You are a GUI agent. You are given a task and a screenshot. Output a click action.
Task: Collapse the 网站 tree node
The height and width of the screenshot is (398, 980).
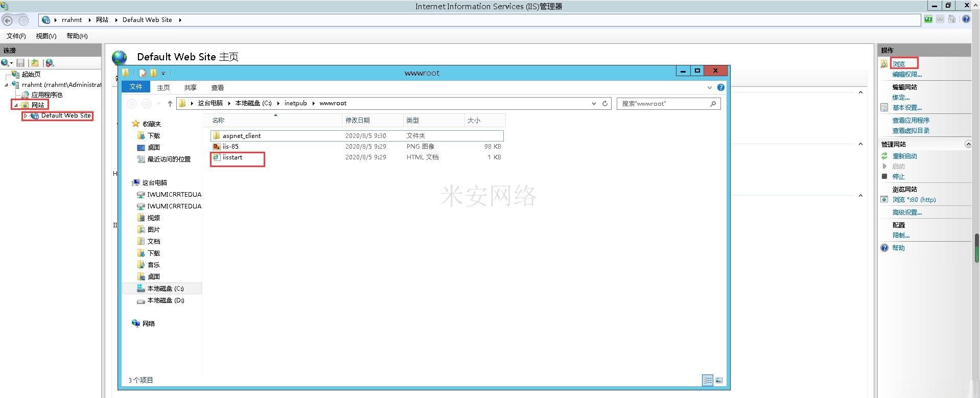[16, 105]
